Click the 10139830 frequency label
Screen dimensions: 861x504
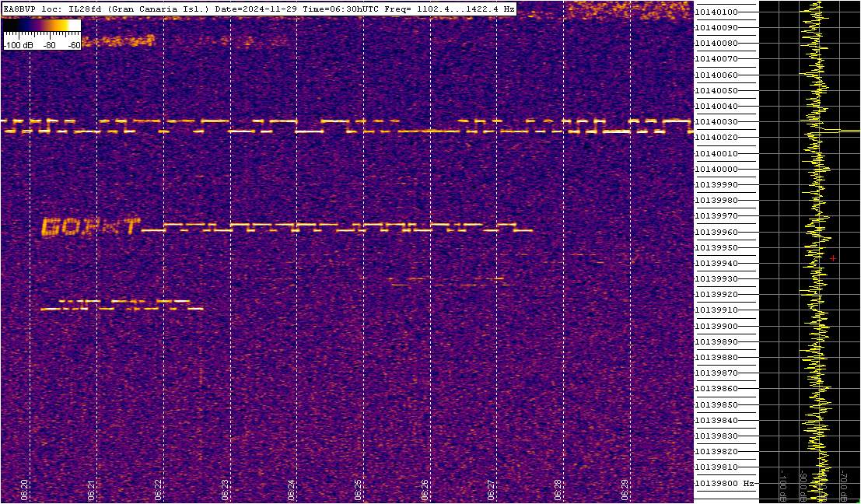tap(716, 436)
